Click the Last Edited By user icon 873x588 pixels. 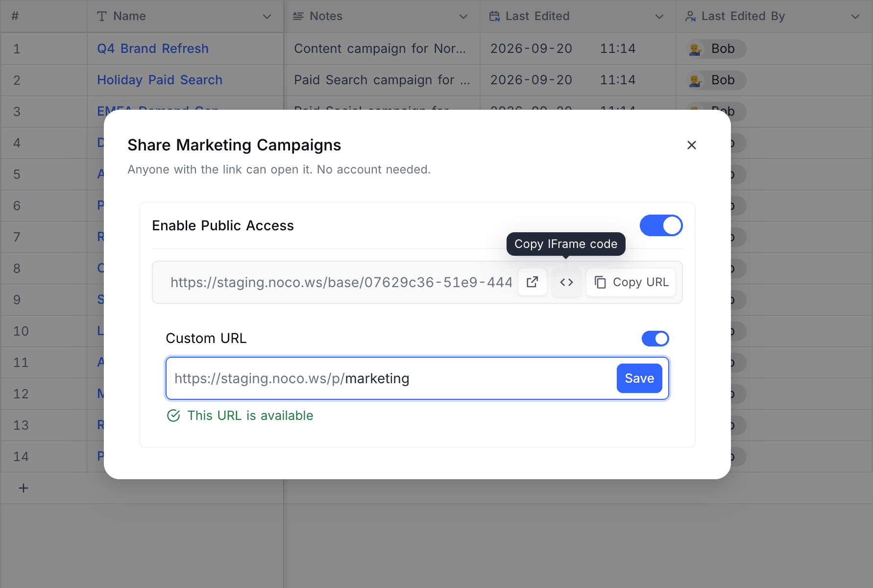coord(691,17)
